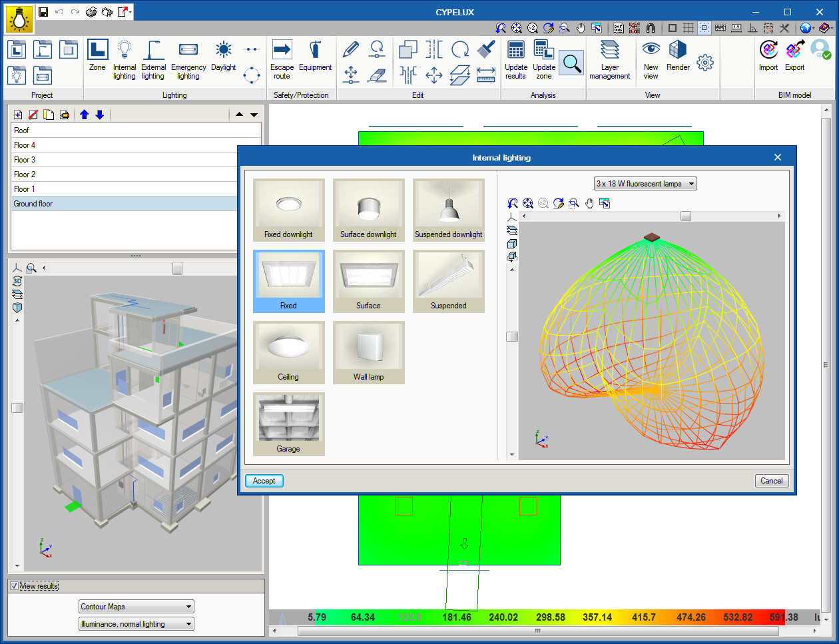839x644 pixels.
Task: Open the Internal lighting tool
Action: 125,60
